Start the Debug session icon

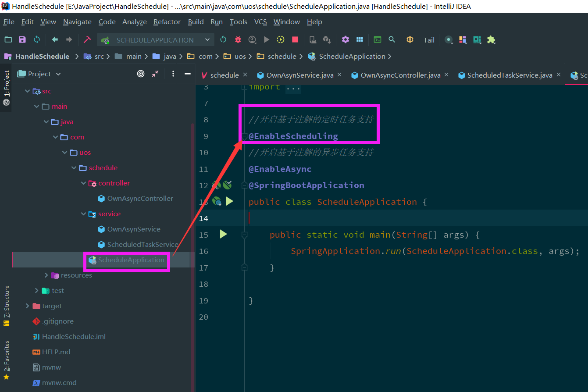(x=238, y=39)
